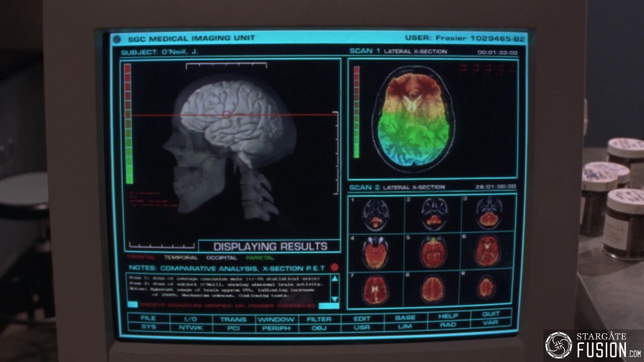644x362 pixels.
Task: Select the PCI button
Action: pyautogui.click(x=233, y=328)
